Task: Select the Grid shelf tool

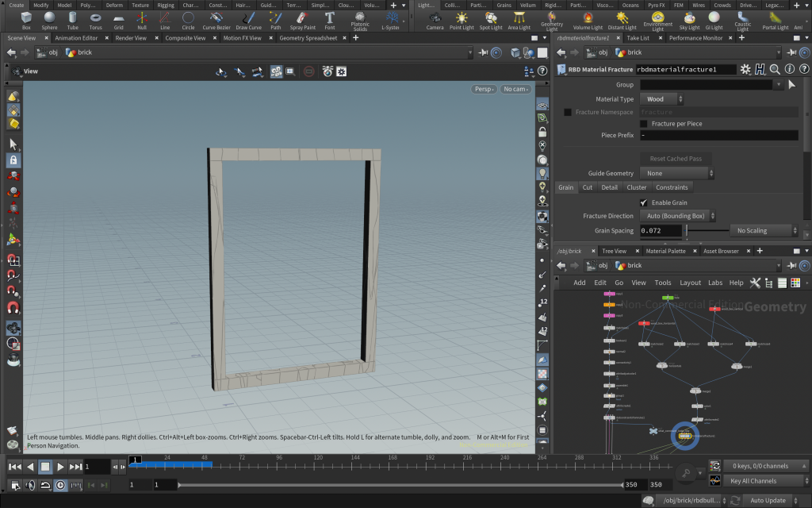Action: pos(119,21)
